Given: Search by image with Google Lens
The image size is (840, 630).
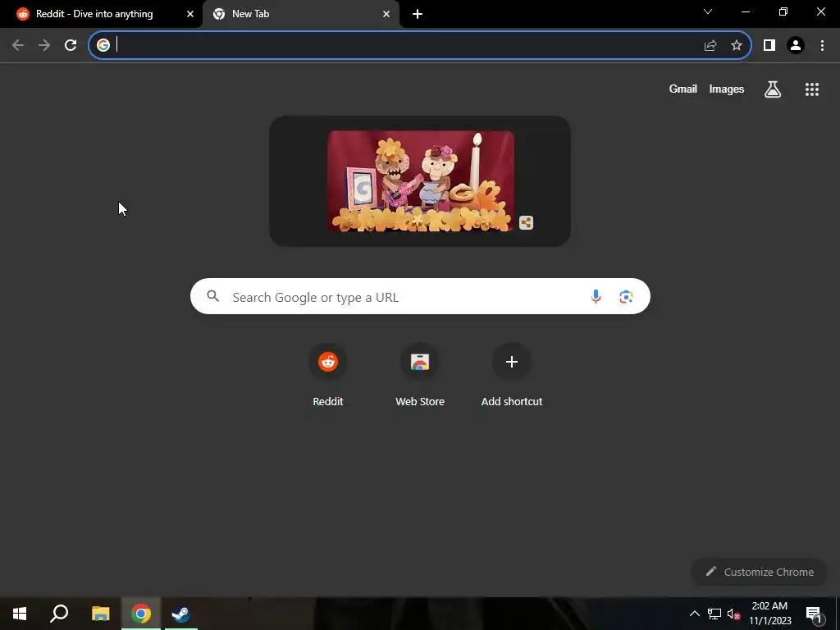Looking at the screenshot, I should coord(626,297).
